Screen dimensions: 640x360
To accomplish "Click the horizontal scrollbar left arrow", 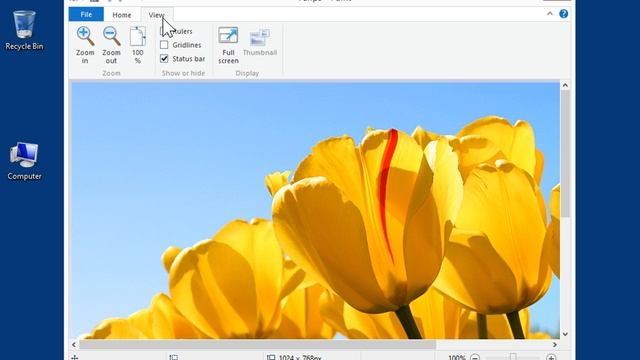I will 74,345.
